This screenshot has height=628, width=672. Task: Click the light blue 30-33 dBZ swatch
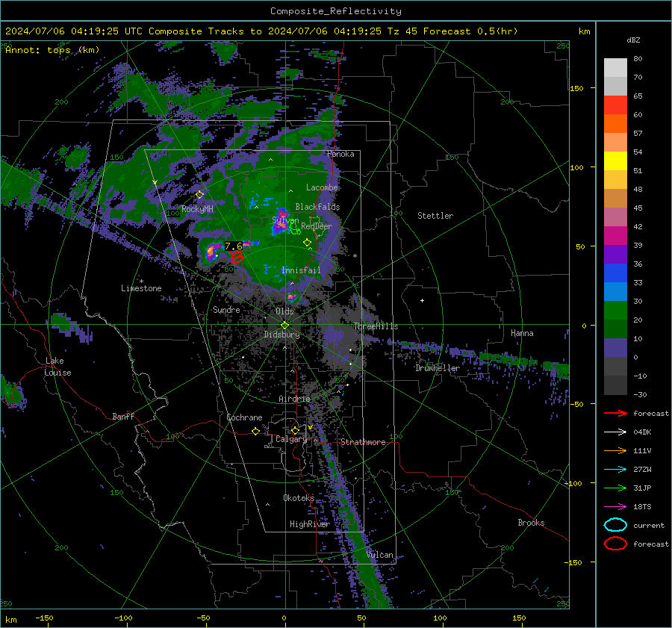click(615, 291)
